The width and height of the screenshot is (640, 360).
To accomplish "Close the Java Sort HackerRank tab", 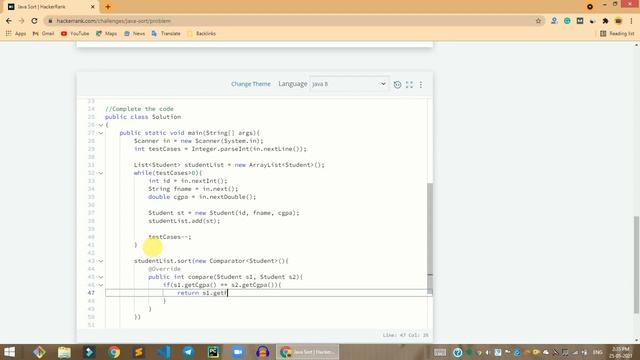I will click(x=93, y=7).
